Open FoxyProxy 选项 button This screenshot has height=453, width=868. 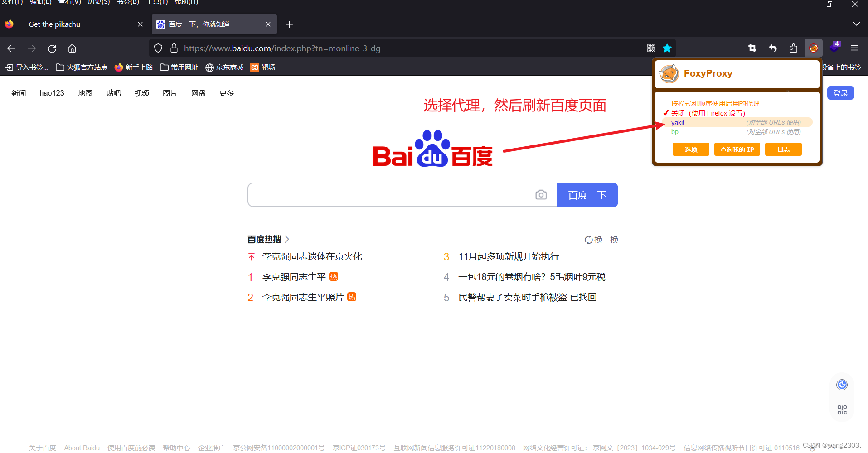point(691,149)
